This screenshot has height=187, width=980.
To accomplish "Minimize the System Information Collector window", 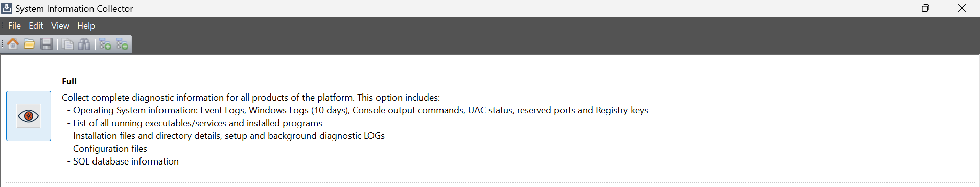I will 890,8.
